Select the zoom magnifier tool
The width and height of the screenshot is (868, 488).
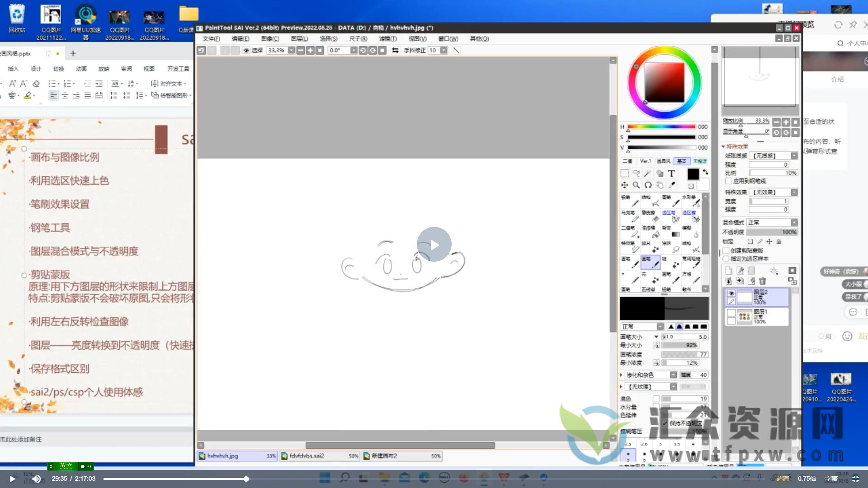pyautogui.click(x=636, y=185)
